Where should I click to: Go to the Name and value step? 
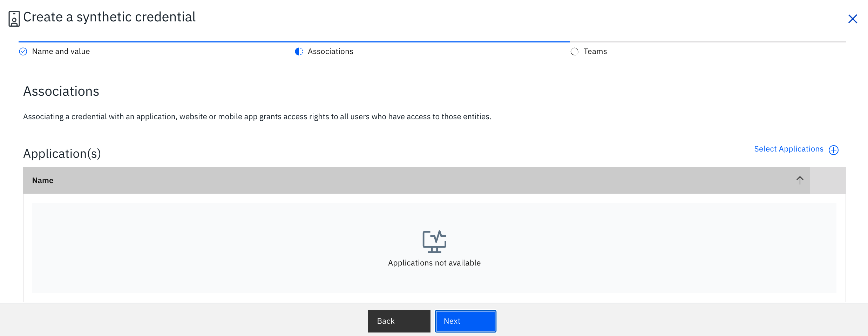pos(61,52)
